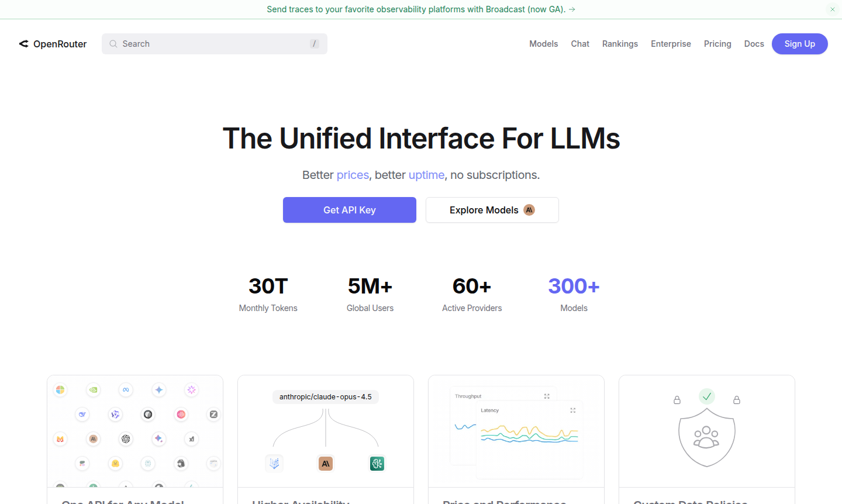Click the OpenAI logo in the provider grid

click(x=126, y=439)
